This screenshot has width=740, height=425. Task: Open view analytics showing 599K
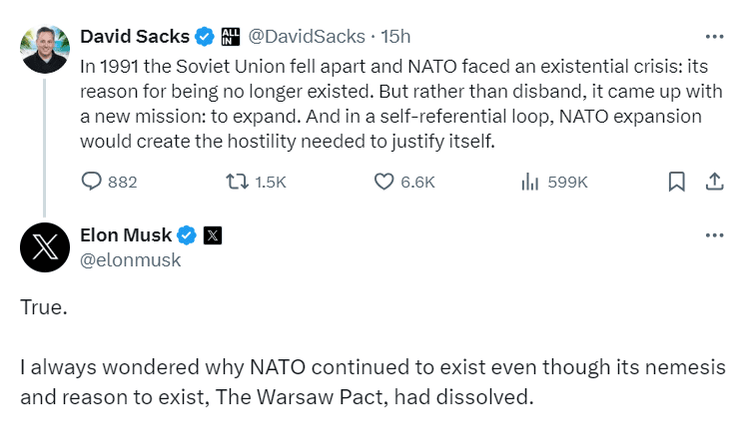click(530, 181)
